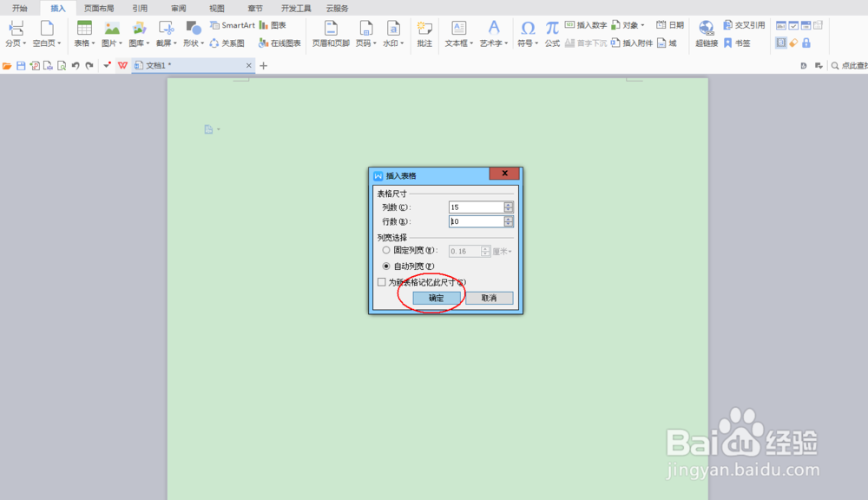Insert a SmartArt graphic

[x=233, y=25]
